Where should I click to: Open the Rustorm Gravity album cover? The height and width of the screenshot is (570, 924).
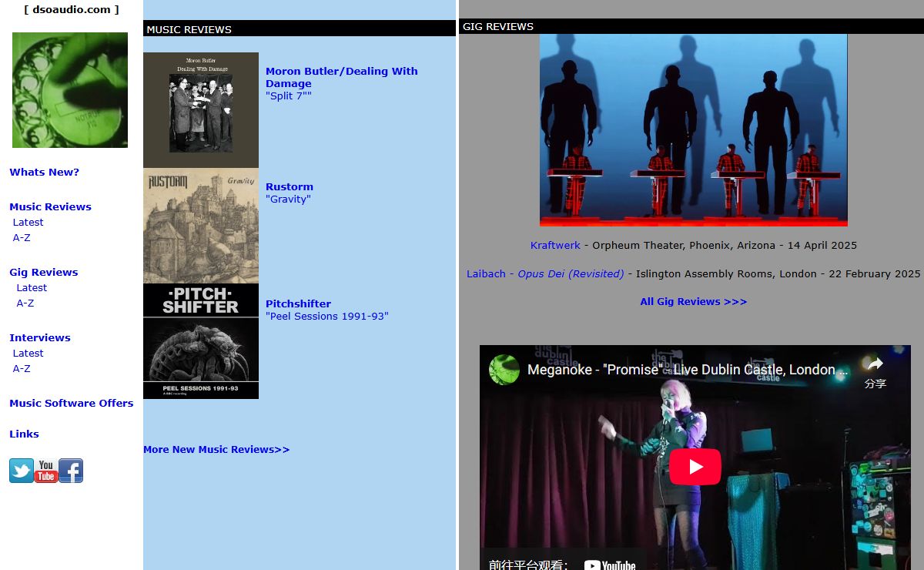pyautogui.click(x=201, y=226)
